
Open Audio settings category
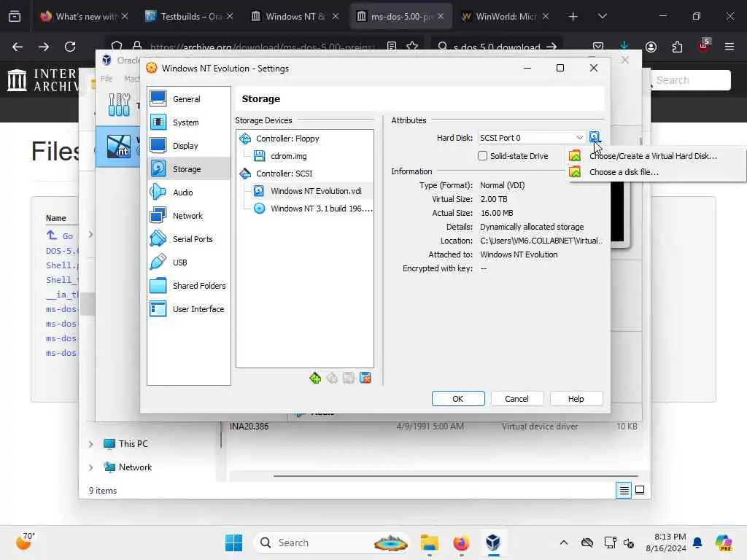pos(189,192)
